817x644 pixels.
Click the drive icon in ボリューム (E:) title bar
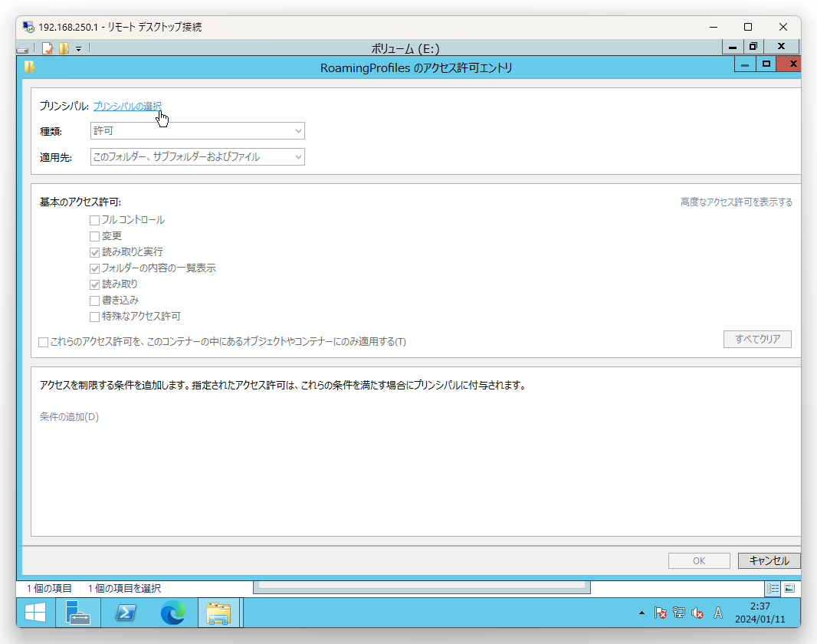(x=22, y=50)
